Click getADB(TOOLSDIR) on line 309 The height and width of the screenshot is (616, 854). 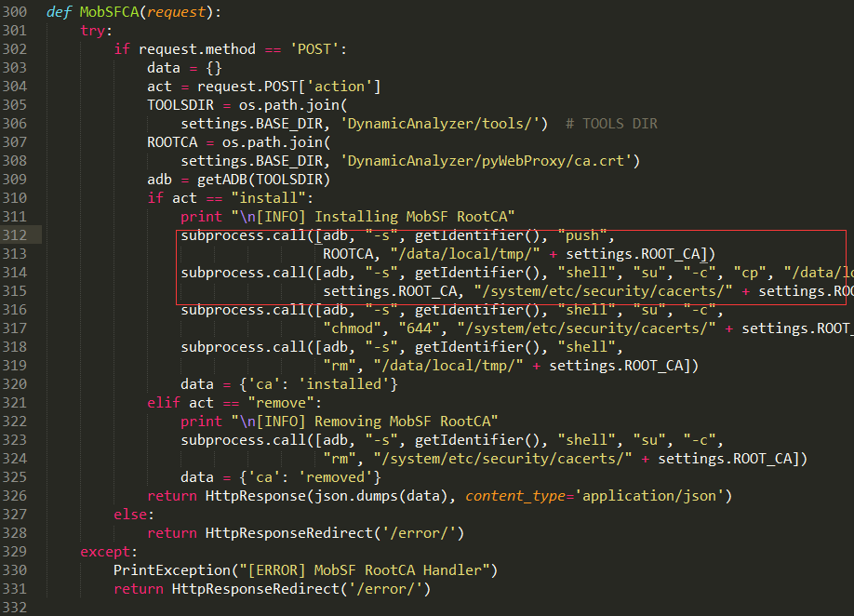[263, 180]
